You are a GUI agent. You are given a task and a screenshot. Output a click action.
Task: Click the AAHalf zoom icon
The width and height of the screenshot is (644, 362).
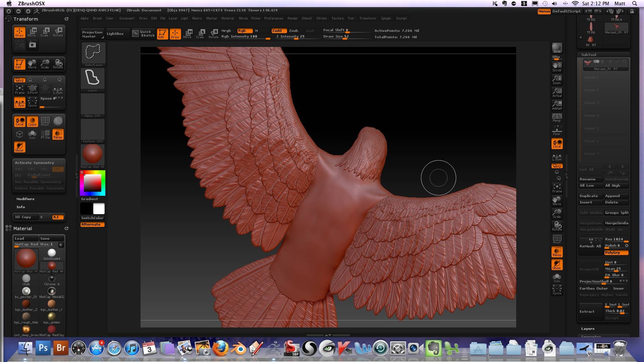(x=557, y=105)
